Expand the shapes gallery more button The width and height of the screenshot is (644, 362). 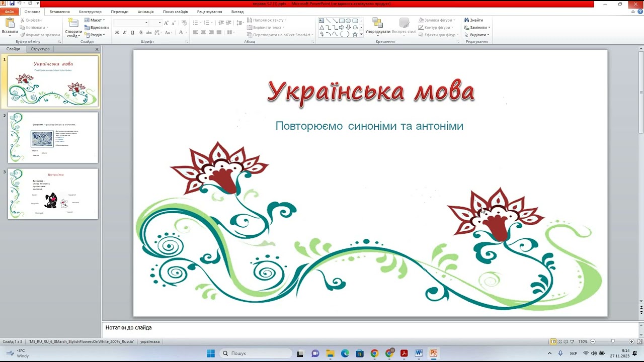coord(361,34)
